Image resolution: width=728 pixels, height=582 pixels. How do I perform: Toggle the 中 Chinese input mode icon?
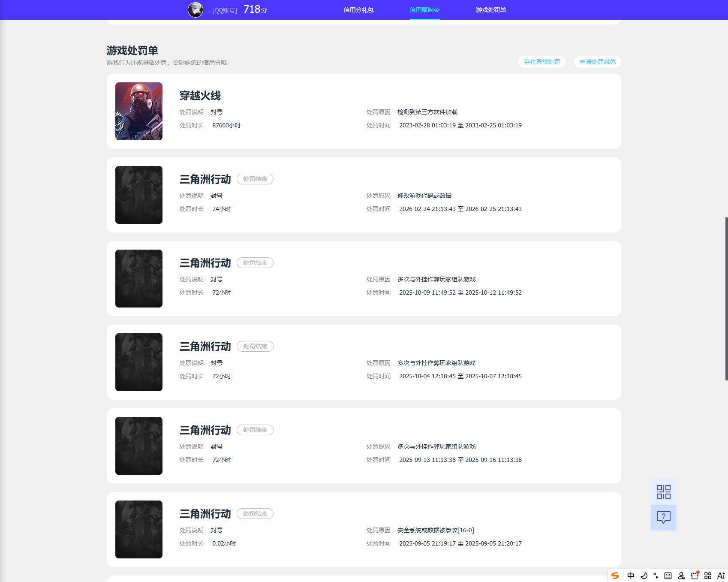(x=631, y=576)
